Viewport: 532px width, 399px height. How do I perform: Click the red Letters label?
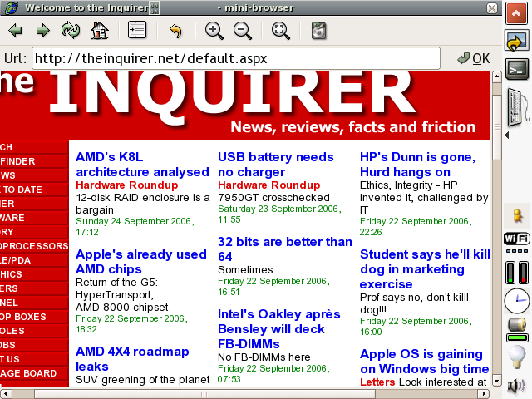[x=377, y=382]
